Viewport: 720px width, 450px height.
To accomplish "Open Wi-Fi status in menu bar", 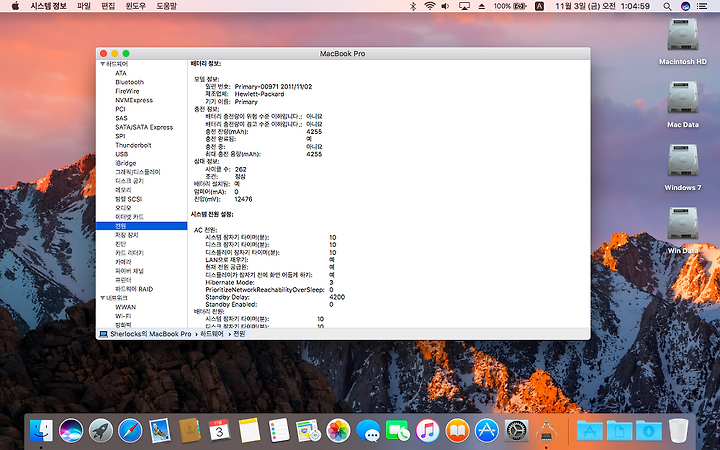I will click(x=429, y=6).
